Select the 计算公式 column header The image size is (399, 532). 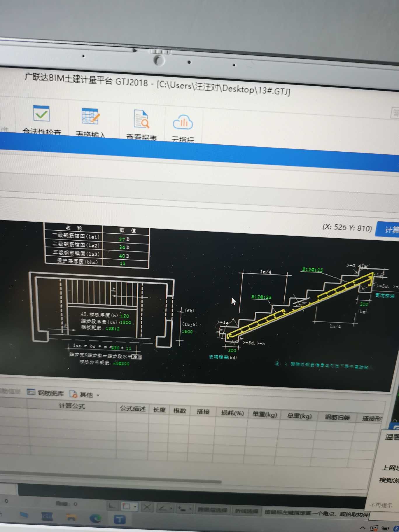[72, 406]
